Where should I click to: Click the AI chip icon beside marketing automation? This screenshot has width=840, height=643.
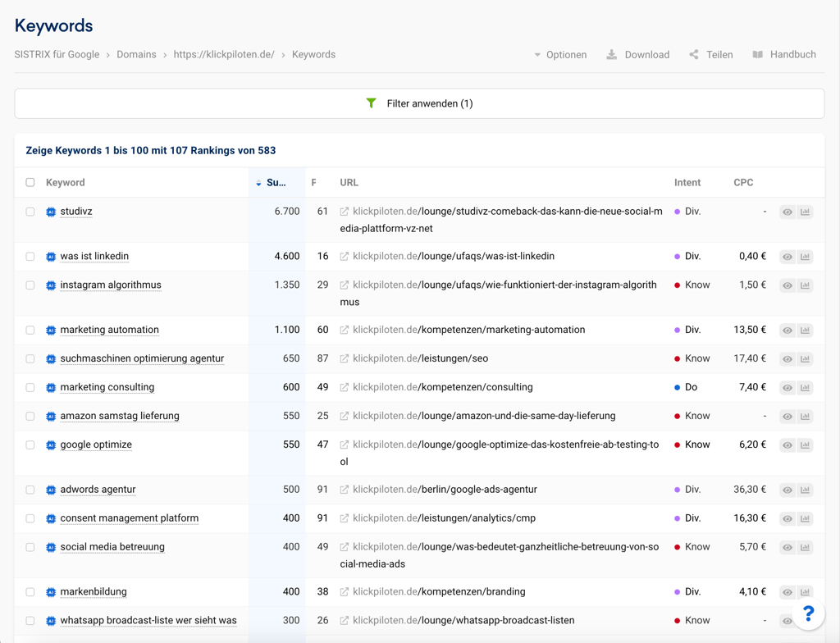click(51, 330)
